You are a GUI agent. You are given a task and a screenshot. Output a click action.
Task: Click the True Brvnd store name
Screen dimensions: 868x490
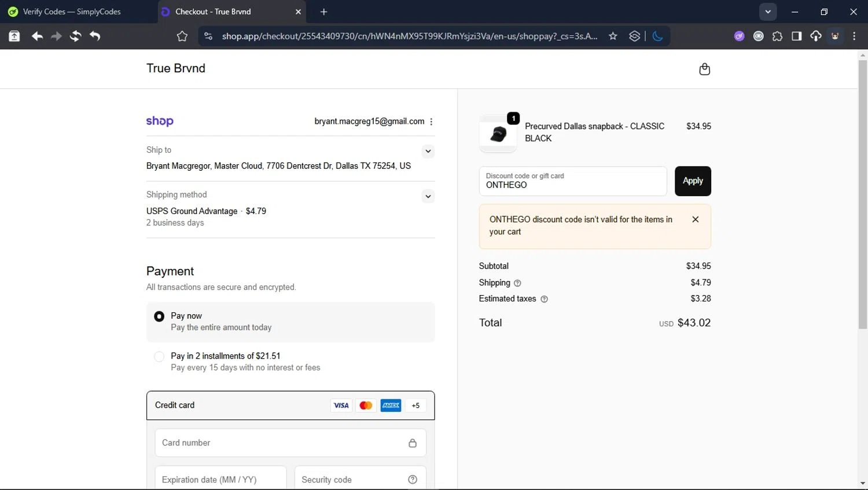(176, 68)
